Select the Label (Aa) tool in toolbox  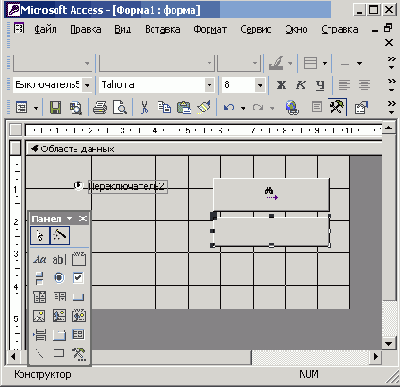40,259
